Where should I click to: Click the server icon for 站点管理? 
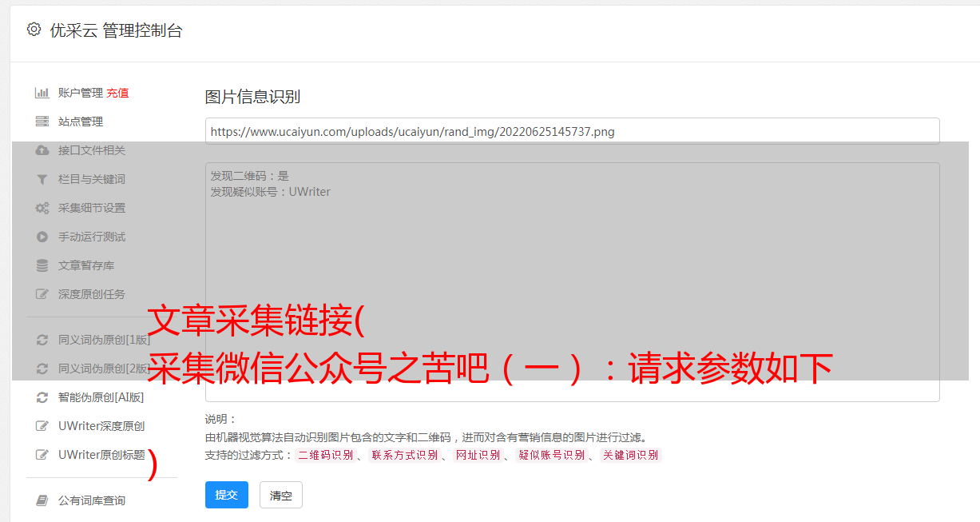(42, 122)
